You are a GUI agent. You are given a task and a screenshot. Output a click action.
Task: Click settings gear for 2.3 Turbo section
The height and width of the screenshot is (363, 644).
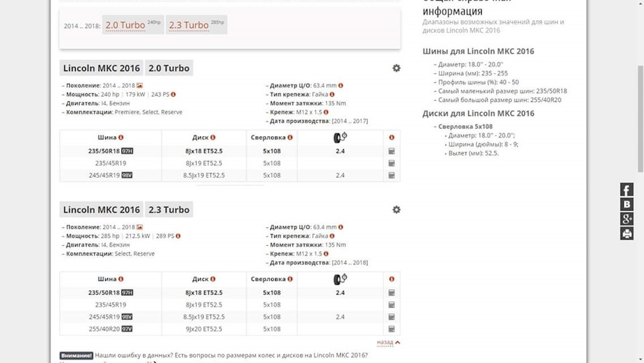(396, 210)
